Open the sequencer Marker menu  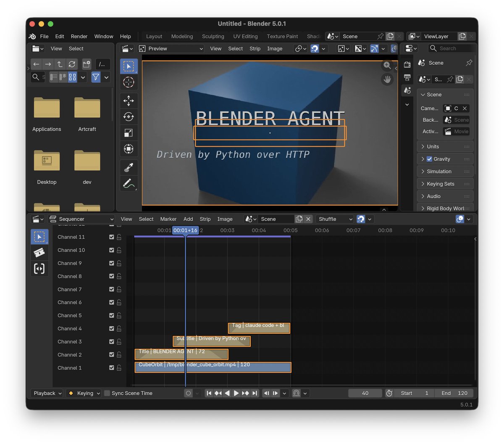click(x=168, y=219)
